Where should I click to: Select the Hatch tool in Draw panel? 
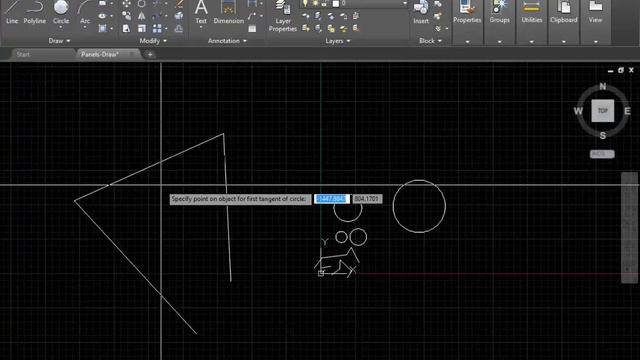(x=102, y=28)
